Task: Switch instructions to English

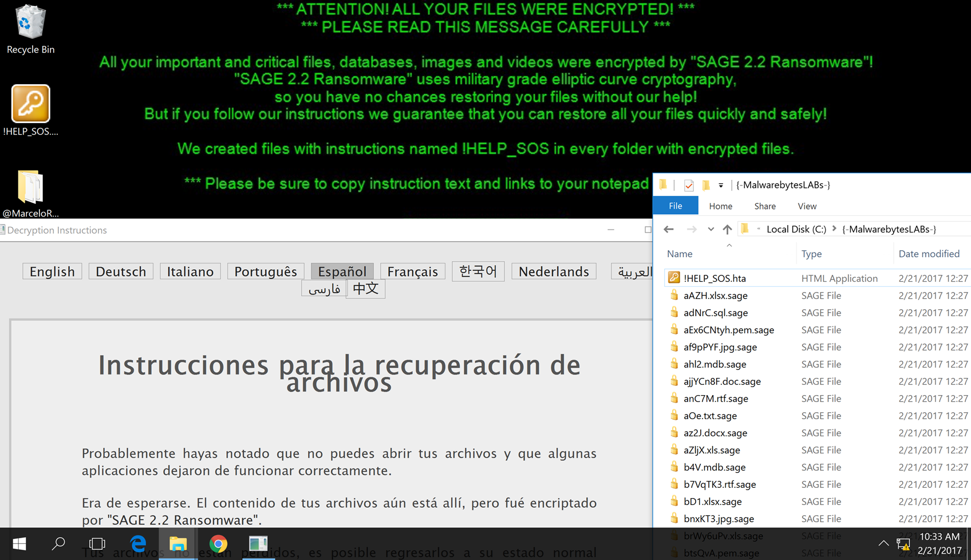Action: (52, 271)
